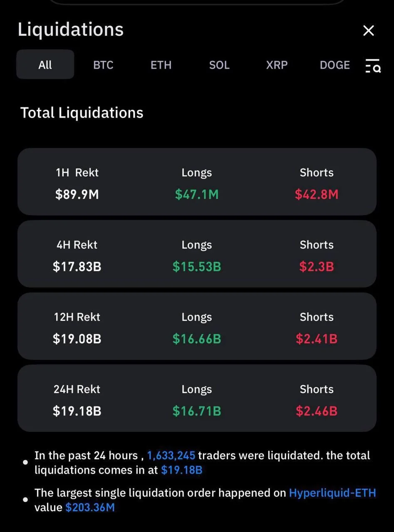Image resolution: width=394 pixels, height=532 pixels.
Task: Select the All tab
Action: pyautogui.click(x=45, y=65)
